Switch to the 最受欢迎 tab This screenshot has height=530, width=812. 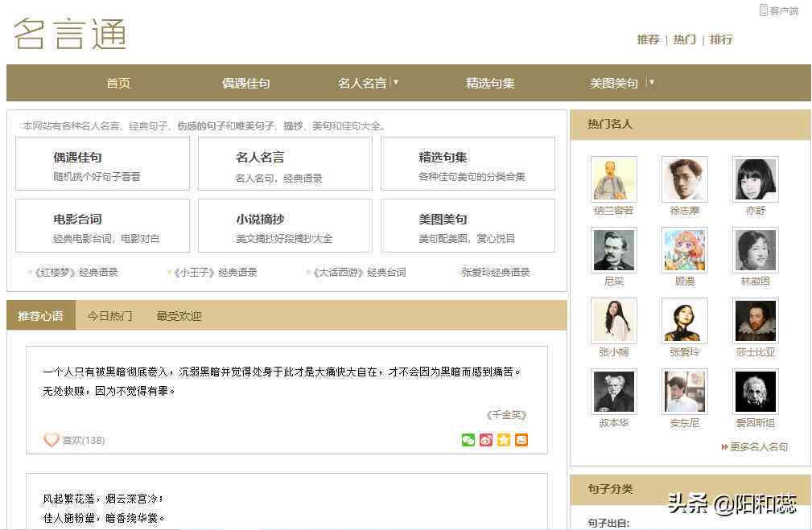tap(179, 315)
